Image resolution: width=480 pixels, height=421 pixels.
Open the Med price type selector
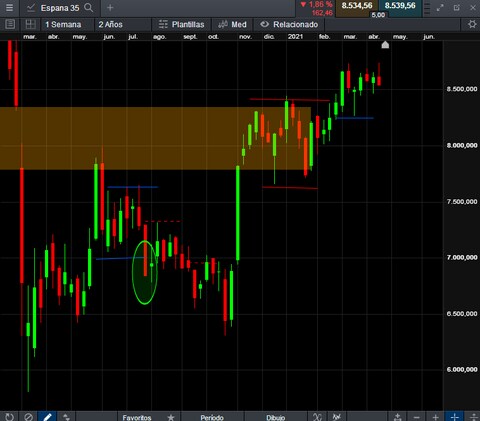(232, 25)
